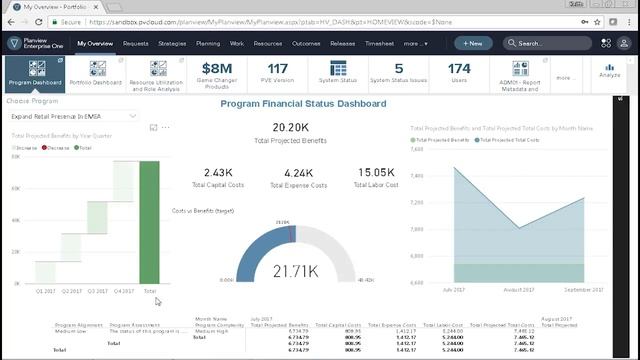Open the My Overview menu

[95, 44]
